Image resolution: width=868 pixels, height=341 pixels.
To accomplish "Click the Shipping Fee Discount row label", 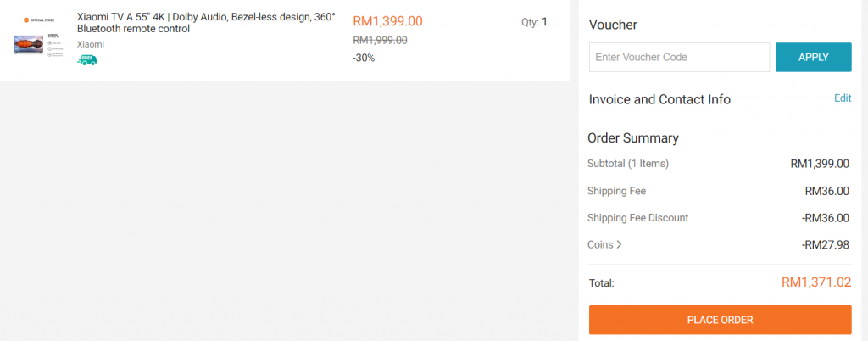I will 637,218.
